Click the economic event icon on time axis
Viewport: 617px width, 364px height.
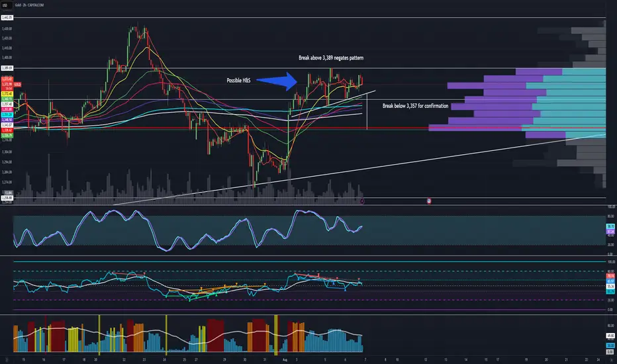point(429,201)
